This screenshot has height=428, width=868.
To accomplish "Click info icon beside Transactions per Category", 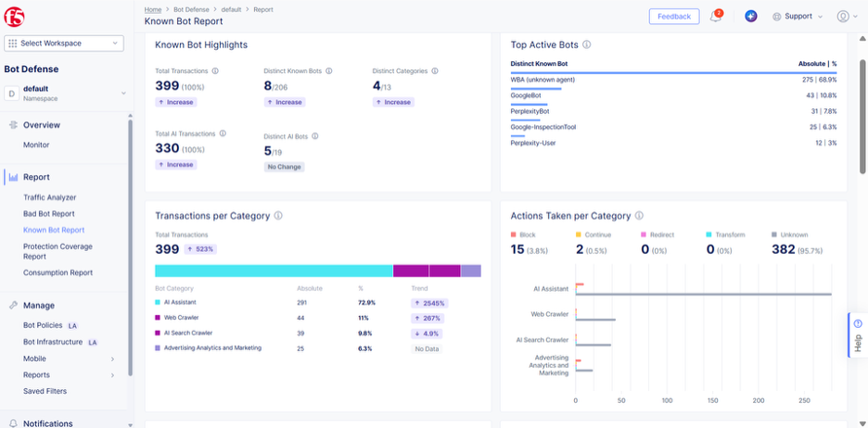I will [278, 216].
